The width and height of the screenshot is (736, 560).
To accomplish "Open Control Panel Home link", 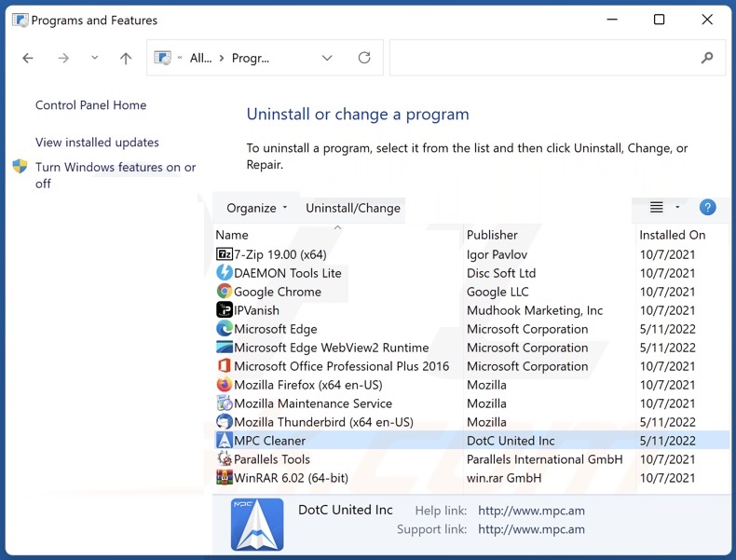I will coord(91,105).
